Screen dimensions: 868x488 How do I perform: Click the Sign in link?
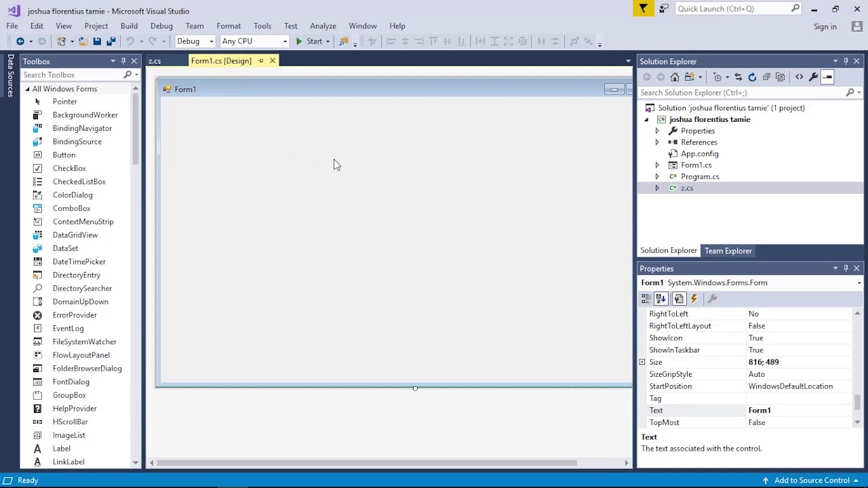point(825,26)
